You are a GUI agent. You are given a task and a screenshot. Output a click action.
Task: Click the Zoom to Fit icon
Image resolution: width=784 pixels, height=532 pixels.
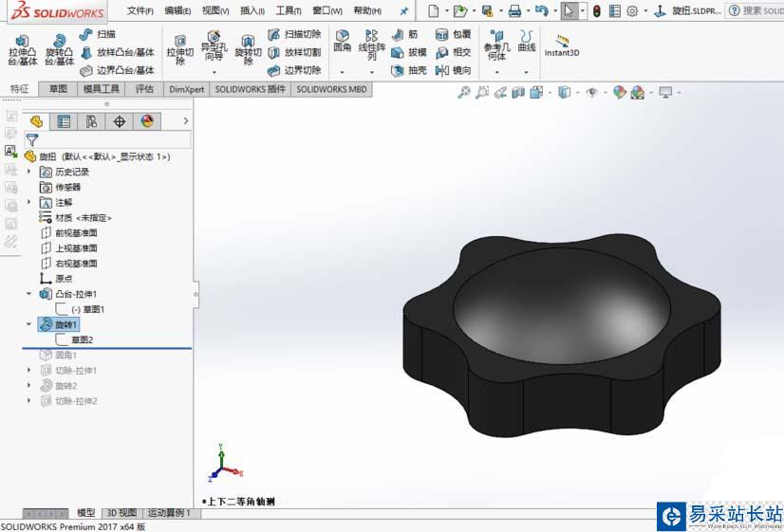464,92
